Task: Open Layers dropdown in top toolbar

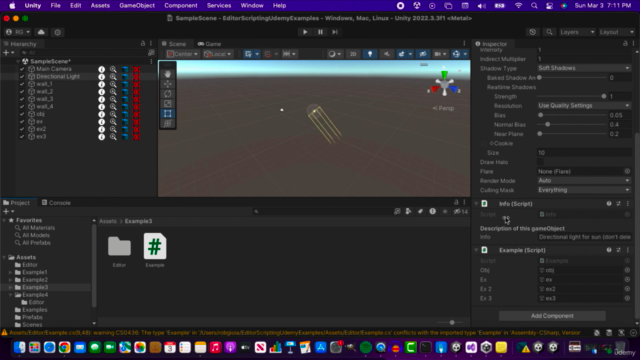Action: pos(577,32)
